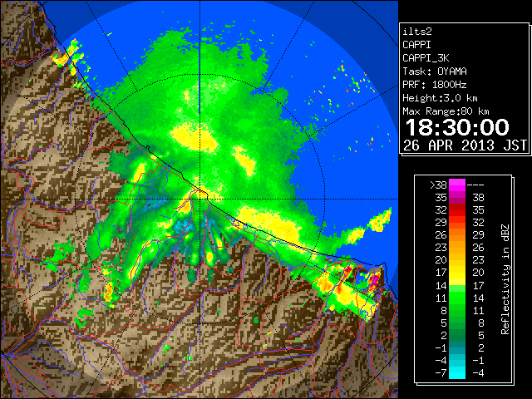The image size is (532, 399).
Task: Select the cyan swatch beside "-7"
Action: click(457, 373)
